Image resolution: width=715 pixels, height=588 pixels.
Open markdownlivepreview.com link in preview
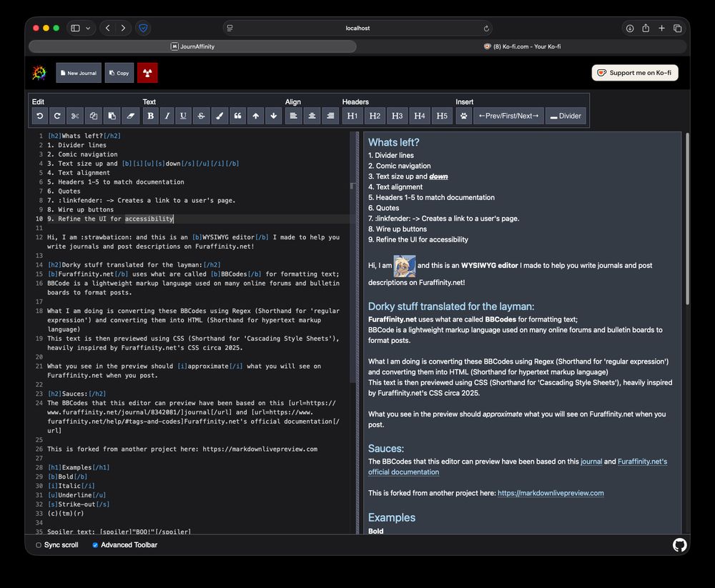pos(551,493)
